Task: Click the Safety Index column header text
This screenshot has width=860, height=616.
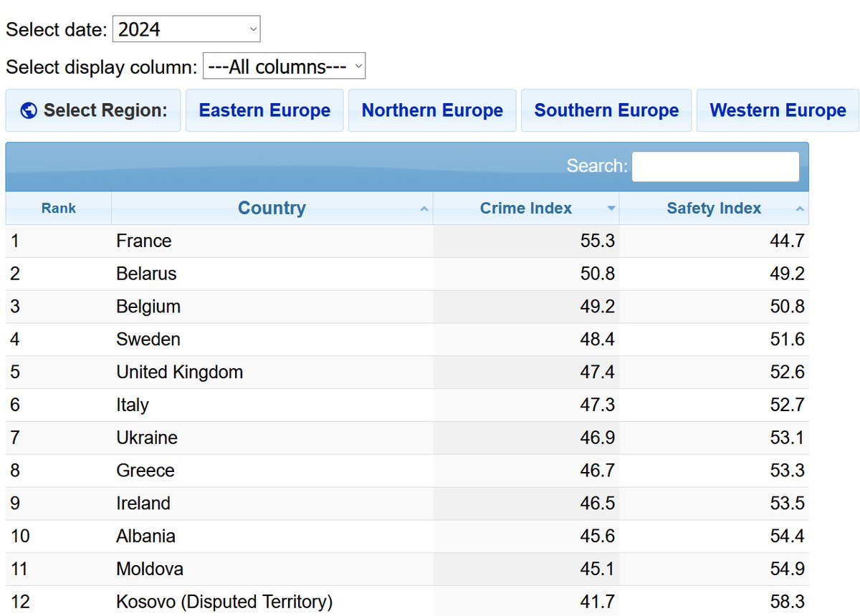Action: tap(714, 208)
